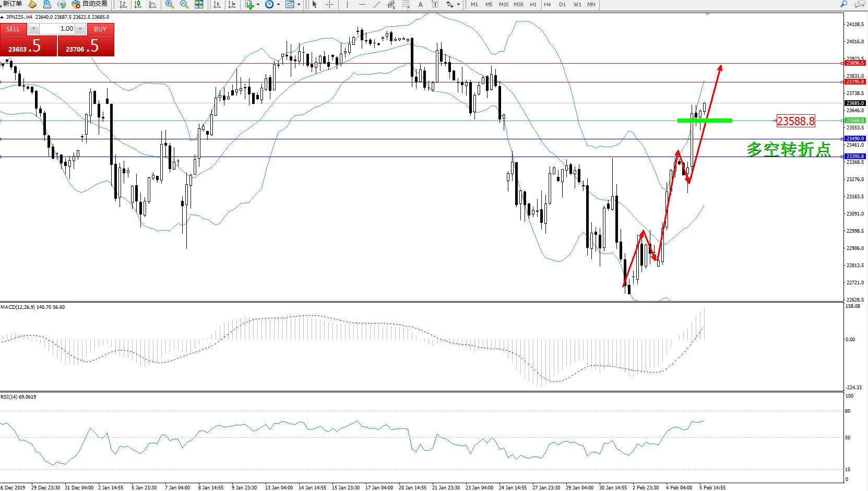Open the templates dropdown arrow
Image resolution: width=868 pixels, height=491 pixels.
click(299, 5)
